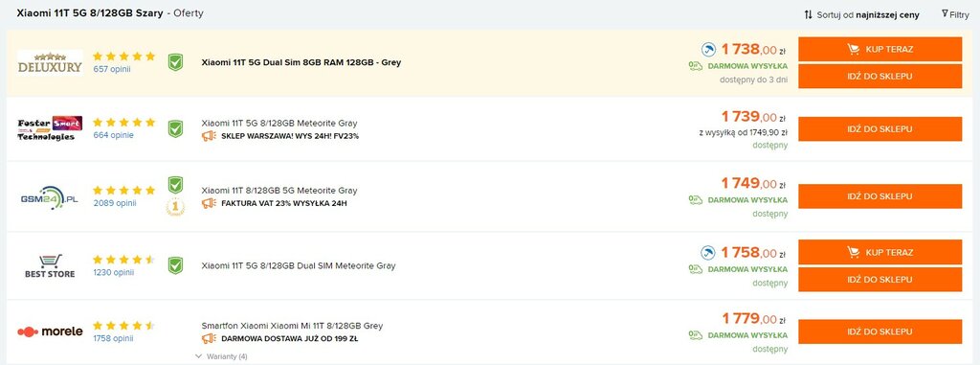Click the morele store logo
Screen dimensions: 980x365
(x=50, y=331)
